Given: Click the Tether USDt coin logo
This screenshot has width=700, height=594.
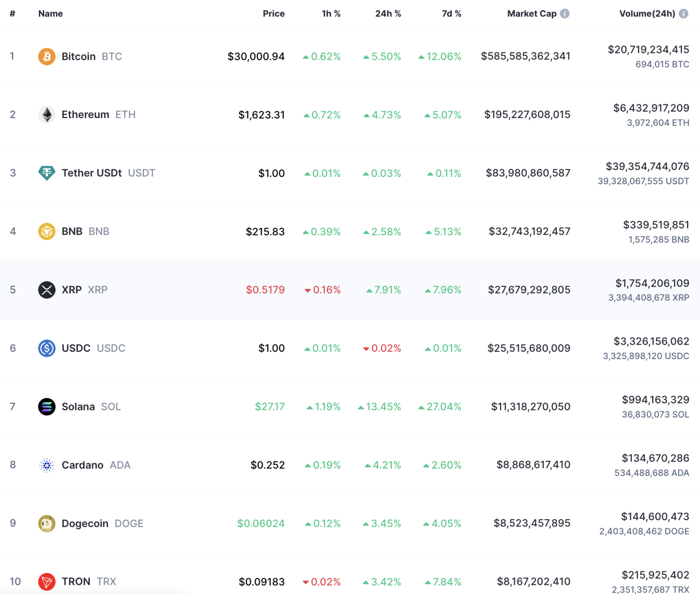Looking at the screenshot, I should click(46, 173).
